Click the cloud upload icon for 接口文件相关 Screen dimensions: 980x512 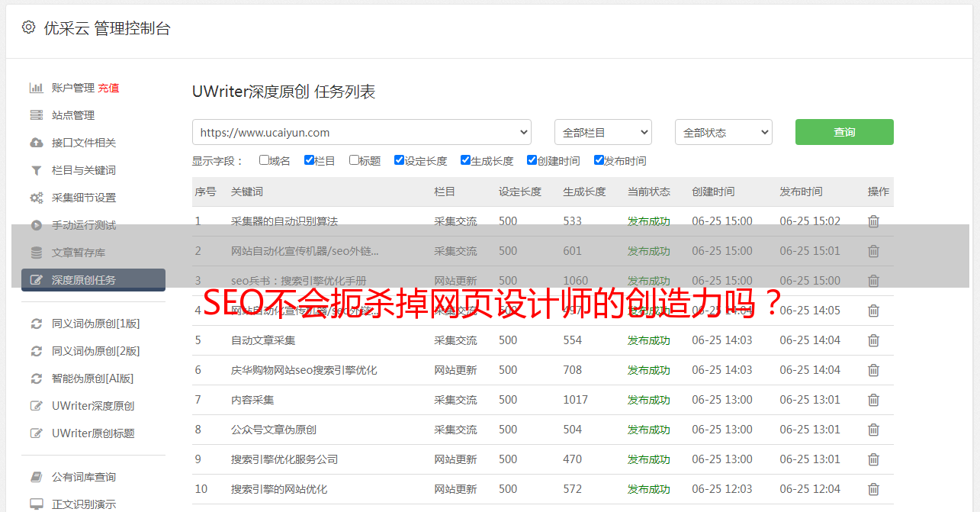click(36, 143)
